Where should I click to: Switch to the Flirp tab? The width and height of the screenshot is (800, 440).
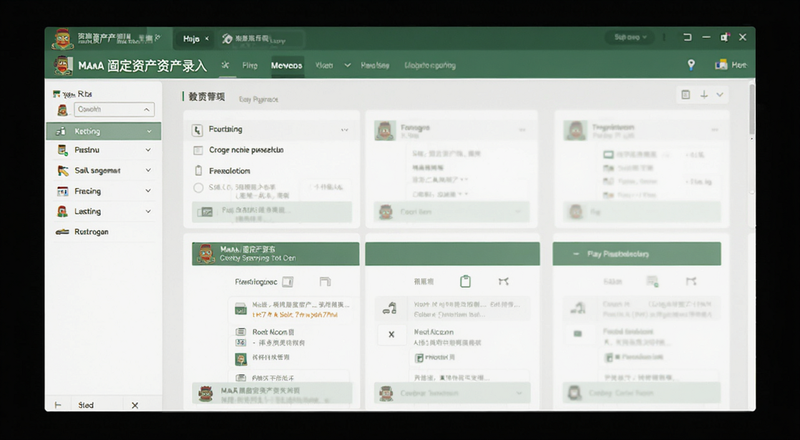tap(249, 65)
